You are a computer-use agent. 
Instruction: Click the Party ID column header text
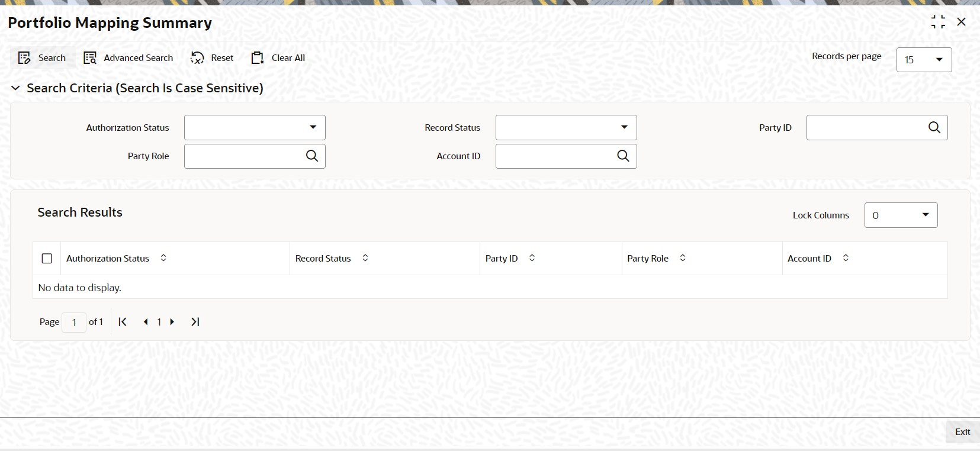tap(502, 259)
